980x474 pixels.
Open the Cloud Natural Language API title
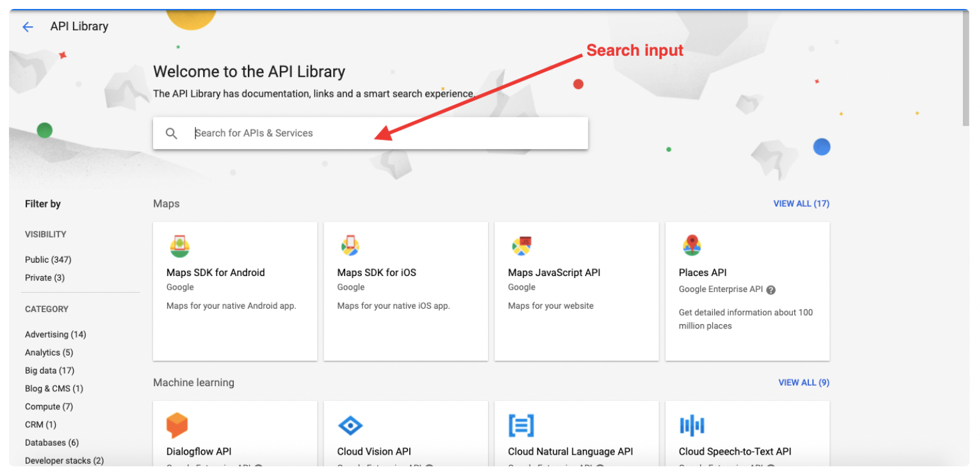(570, 451)
